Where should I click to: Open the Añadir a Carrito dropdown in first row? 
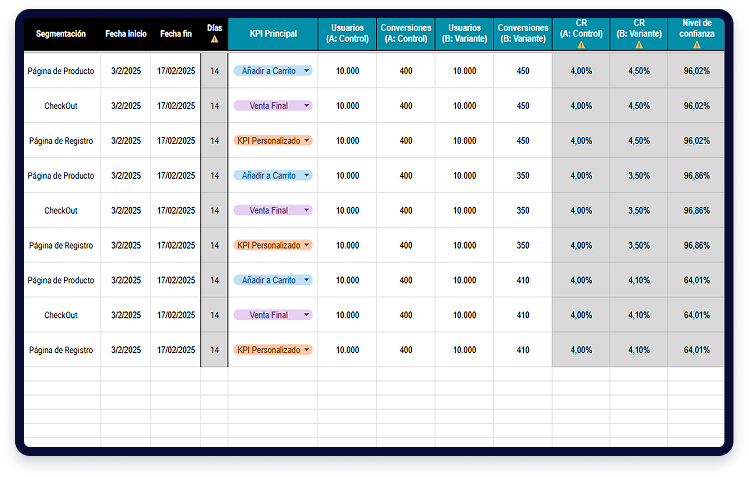307,71
